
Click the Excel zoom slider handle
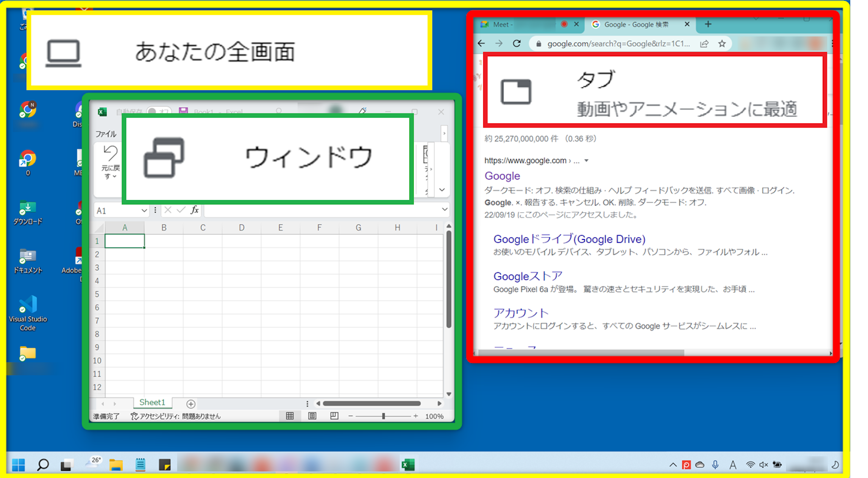coord(383,416)
